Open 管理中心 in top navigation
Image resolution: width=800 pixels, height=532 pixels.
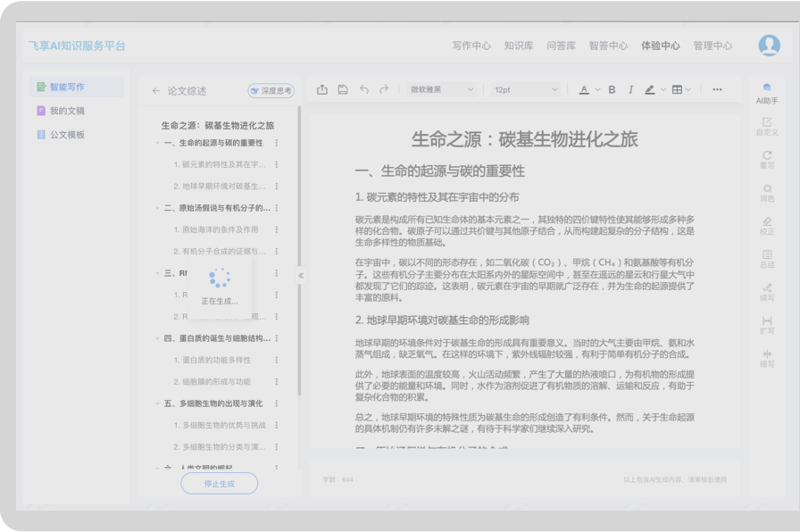point(712,46)
